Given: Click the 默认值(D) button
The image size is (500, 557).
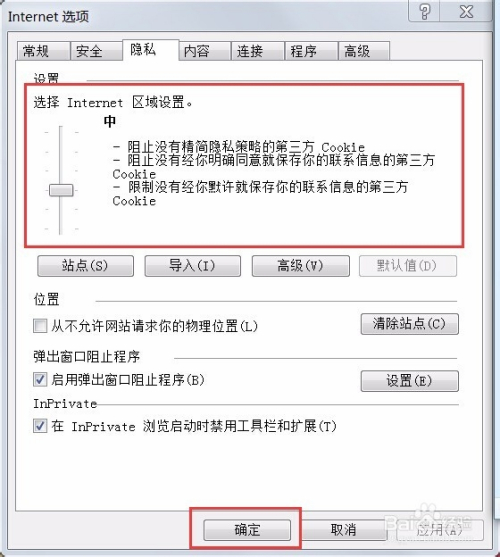Looking at the screenshot, I should click(408, 266).
